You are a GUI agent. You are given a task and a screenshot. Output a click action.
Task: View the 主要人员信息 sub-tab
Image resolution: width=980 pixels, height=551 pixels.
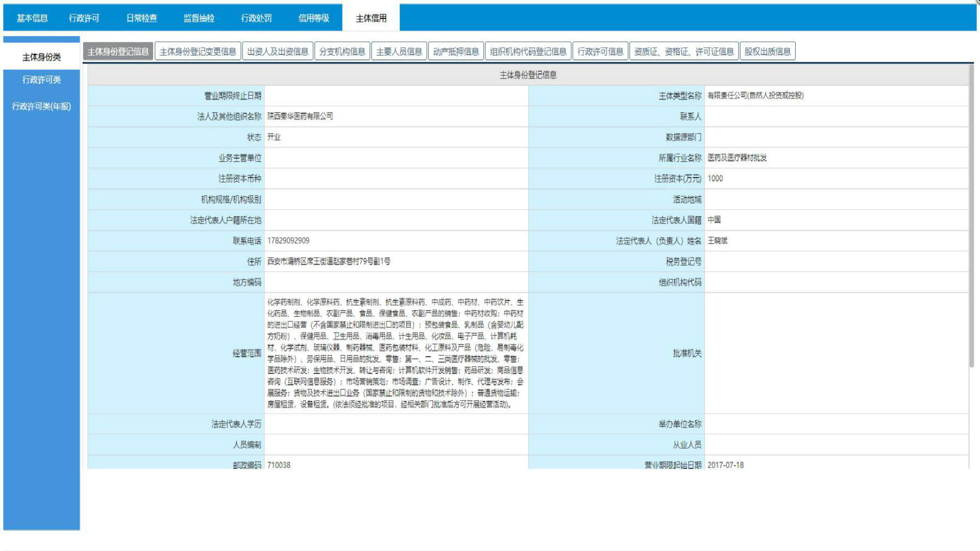[x=399, y=52]
